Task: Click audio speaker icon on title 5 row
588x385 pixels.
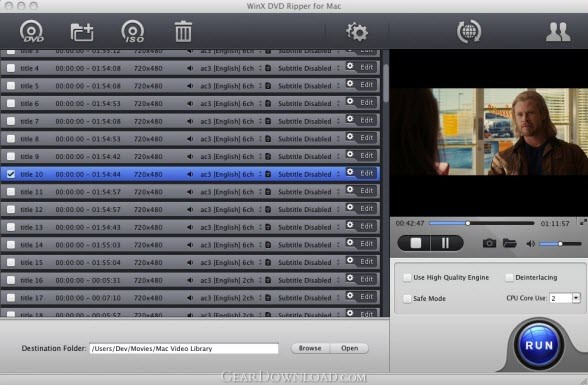Action: (190, 86)
